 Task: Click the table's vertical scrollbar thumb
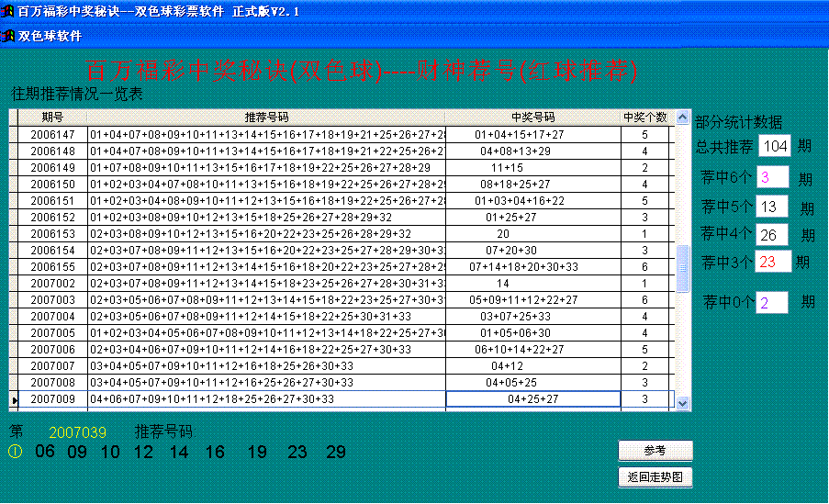click(x=682, y=268)
